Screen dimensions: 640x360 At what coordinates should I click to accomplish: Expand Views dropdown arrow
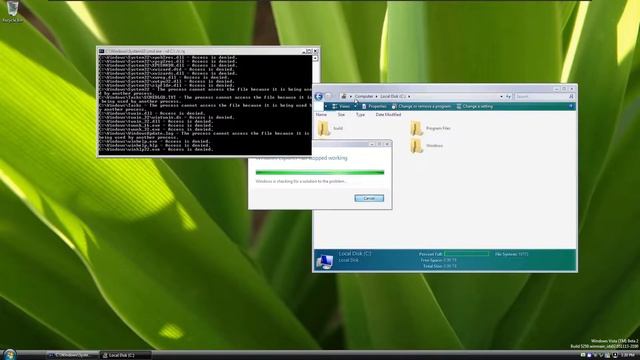[355, 107]
